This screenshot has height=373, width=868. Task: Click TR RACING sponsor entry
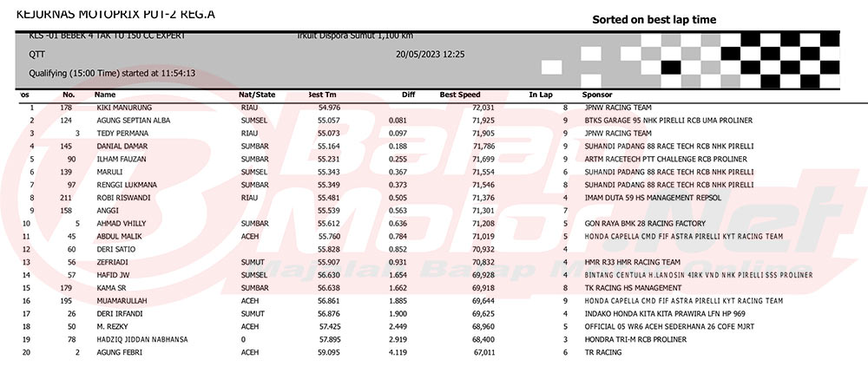pos(603,352)
